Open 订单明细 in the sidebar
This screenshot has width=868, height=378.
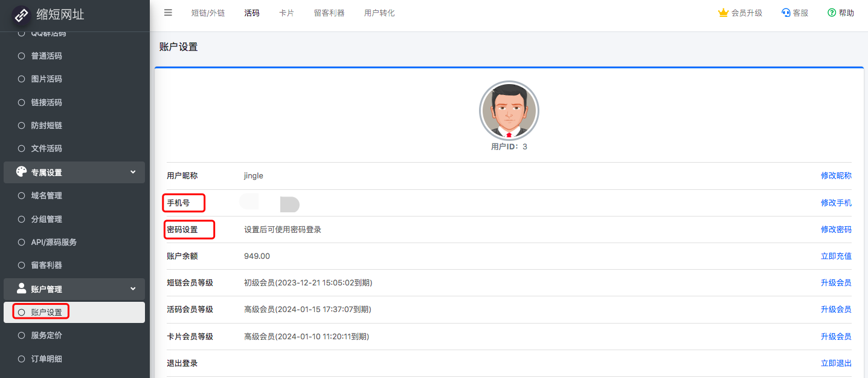(47, 359)
